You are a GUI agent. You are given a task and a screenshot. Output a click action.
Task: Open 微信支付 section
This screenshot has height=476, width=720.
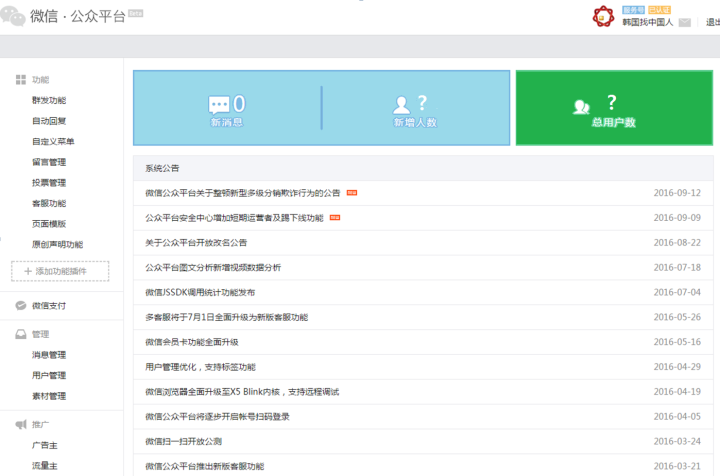click(x=49, y=306)
